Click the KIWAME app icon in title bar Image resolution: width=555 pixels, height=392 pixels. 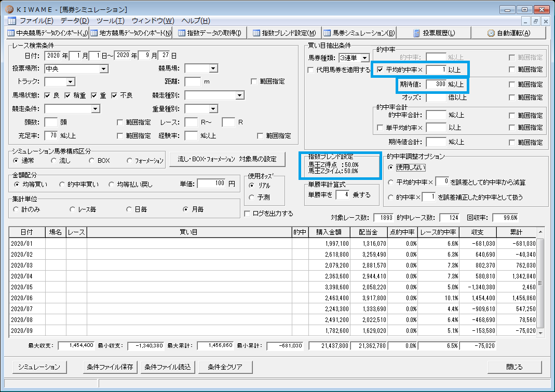[x=9, y=9]
